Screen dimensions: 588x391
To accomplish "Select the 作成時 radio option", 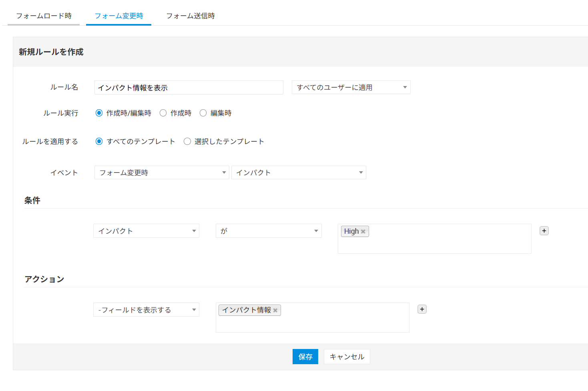I will tap(163, 113).
